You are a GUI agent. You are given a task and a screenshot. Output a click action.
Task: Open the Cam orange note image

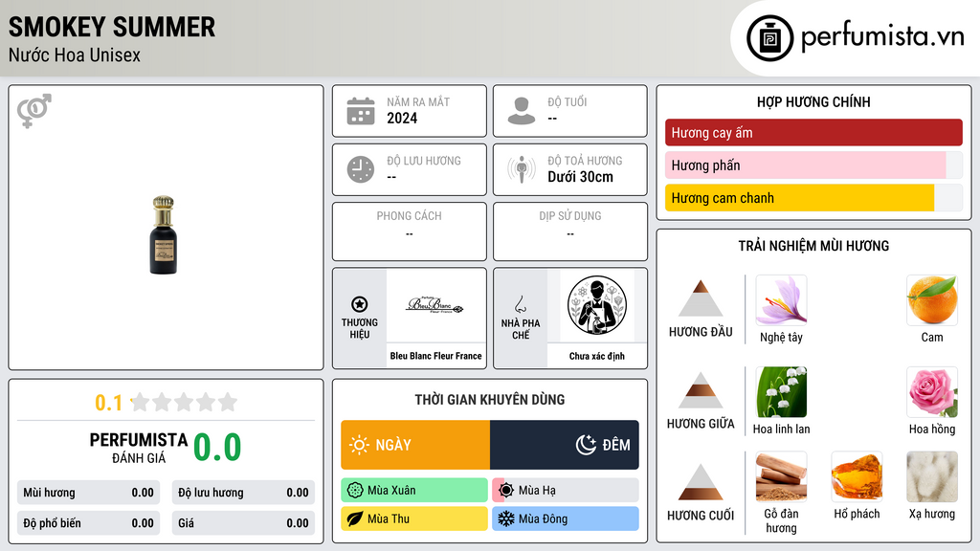pos(932,300)
